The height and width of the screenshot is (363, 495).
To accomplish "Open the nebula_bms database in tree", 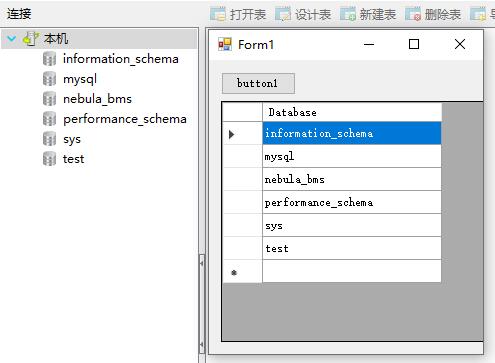I will pos(97,99).
